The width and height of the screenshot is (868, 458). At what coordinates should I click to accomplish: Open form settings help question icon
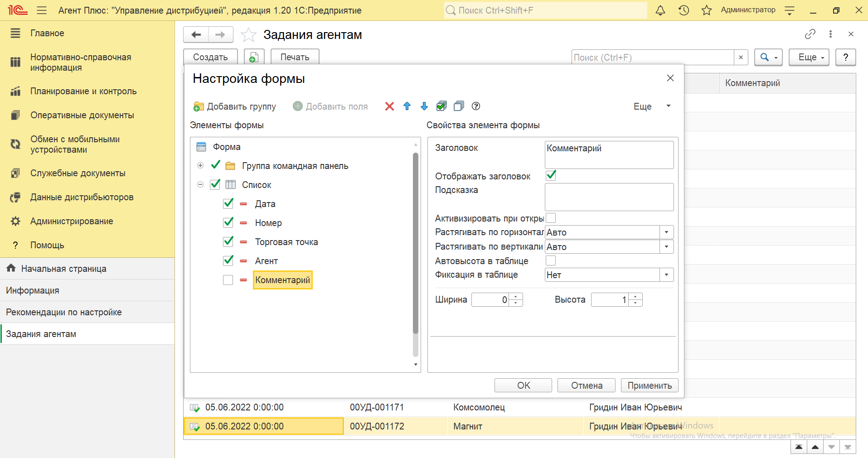(x=476, y=106)
